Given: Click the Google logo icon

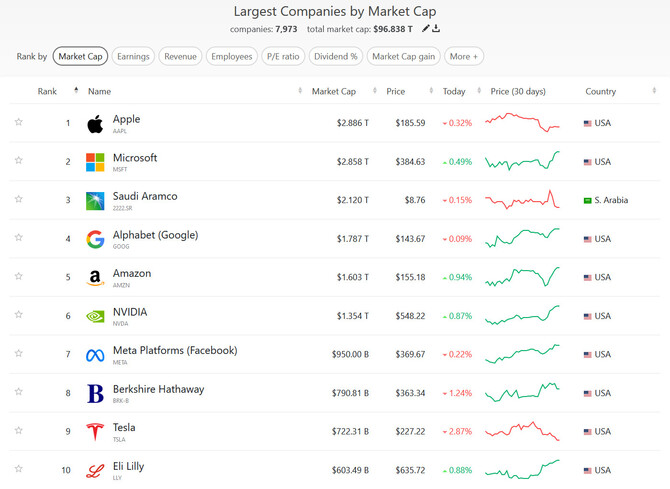Looking at the screenshot, I should click(x=95, y=239).
